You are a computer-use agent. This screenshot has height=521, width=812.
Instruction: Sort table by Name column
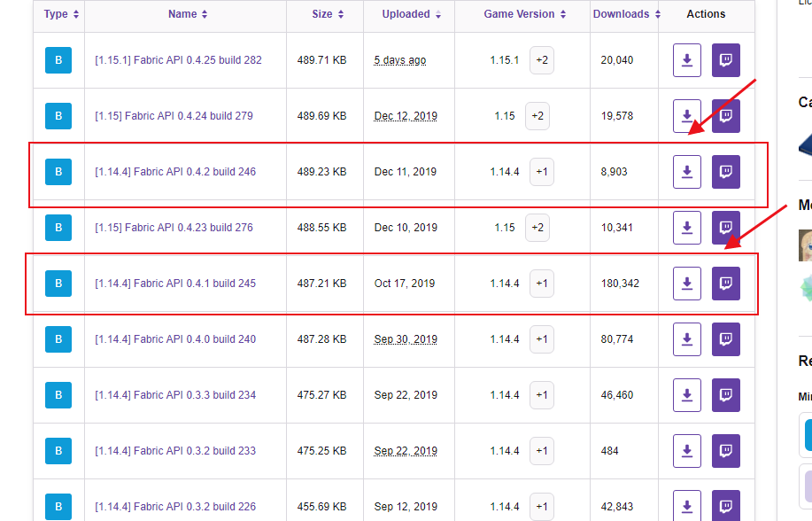pyautogui.click(x=188, y=14)
